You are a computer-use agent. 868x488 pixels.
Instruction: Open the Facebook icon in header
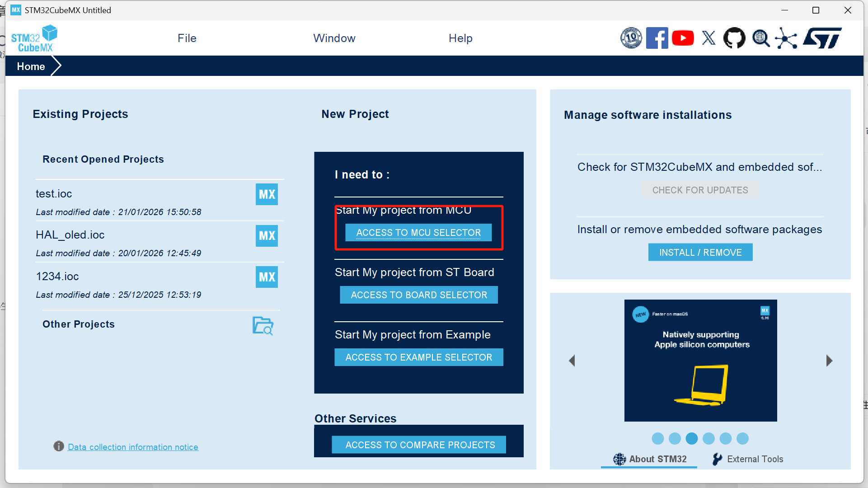tap(657, 38)
